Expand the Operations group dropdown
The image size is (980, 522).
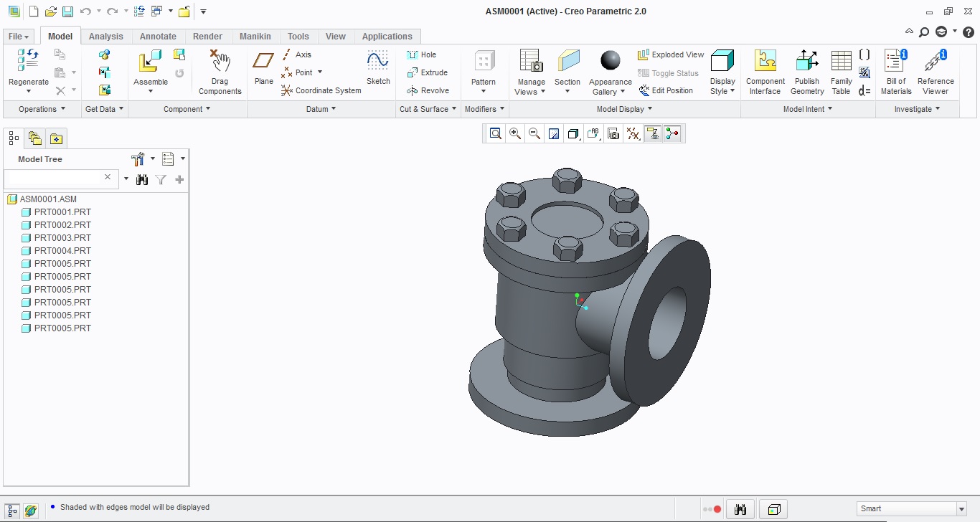click(42, 109)
